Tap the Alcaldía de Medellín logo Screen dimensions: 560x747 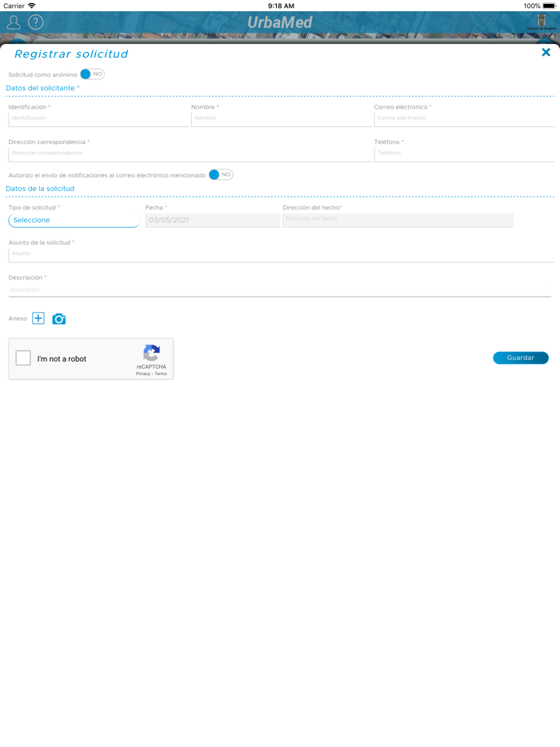click(542, 22)
